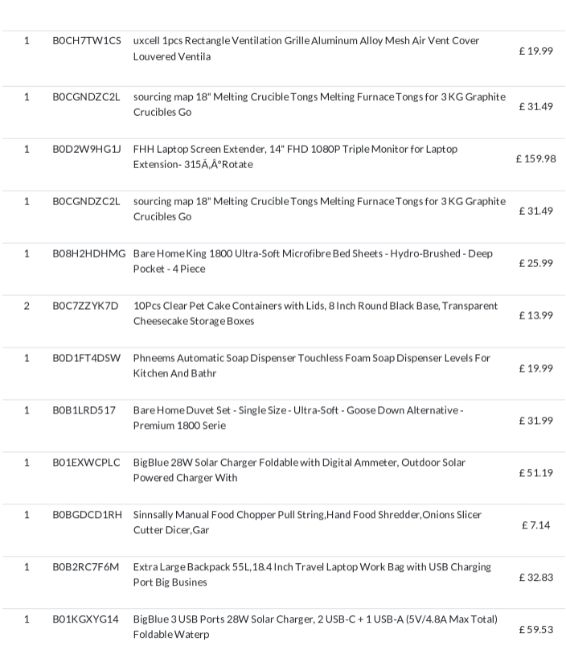
Task: Open FHH Laptop Screen Extender product title
Action: (295, 157)
